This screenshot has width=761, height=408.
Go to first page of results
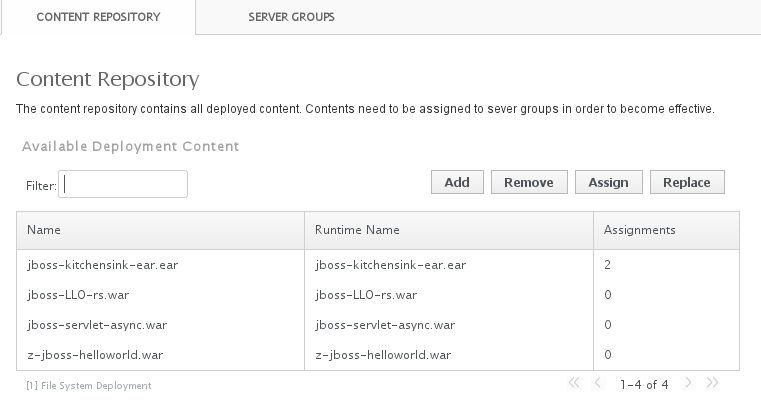pyautogui.click(x=574, y=383)
